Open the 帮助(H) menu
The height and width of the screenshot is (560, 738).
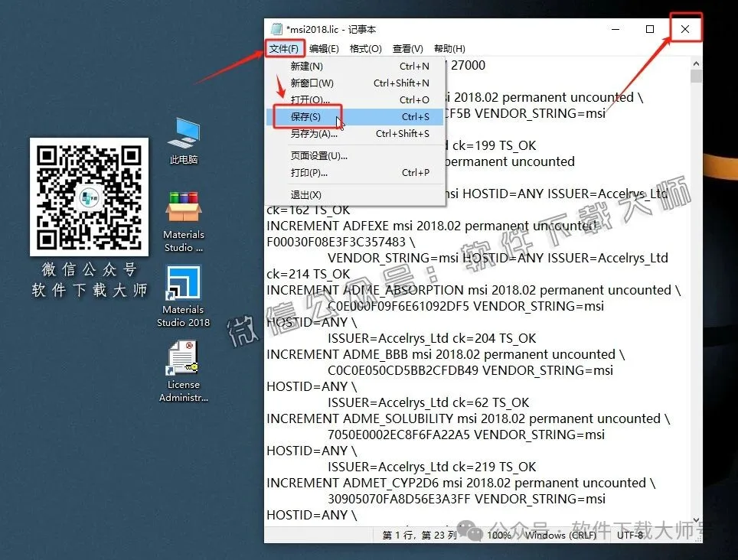(450, 47)
